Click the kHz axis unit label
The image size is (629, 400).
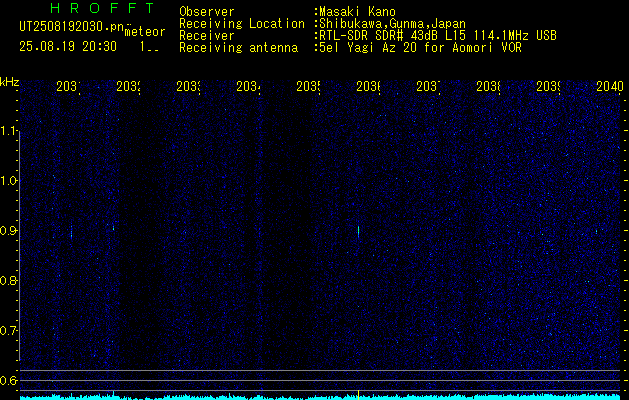pyautogui.click(x=9, y=82)
